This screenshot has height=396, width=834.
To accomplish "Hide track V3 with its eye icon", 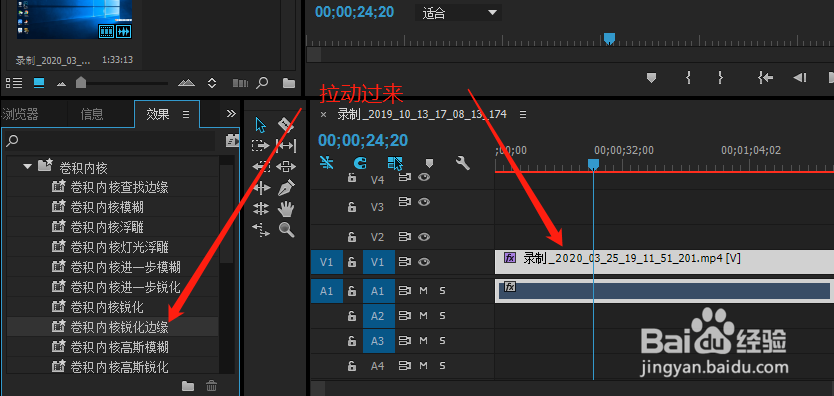I will [x=423, y=202].
